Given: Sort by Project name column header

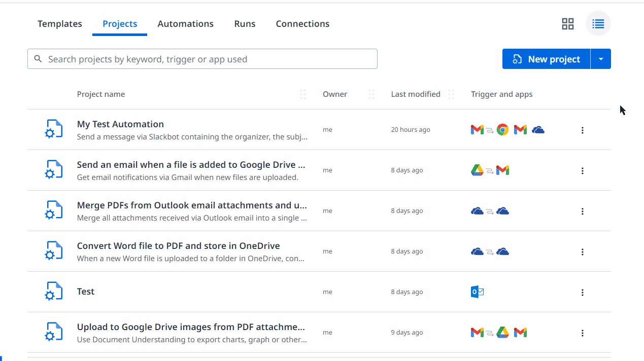Looking at the screenshot, I should tap(101, 94).
